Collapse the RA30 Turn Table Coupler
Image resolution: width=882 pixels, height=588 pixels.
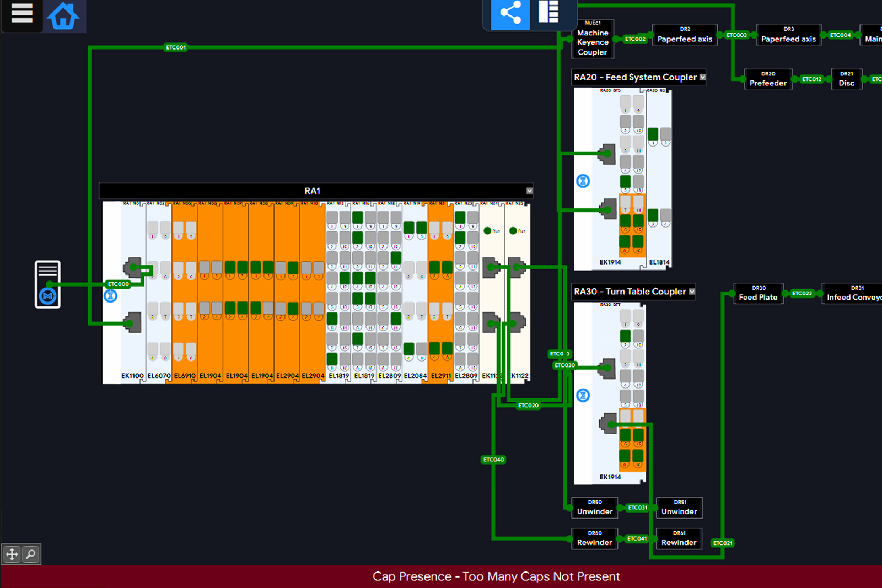click(692, 292)
